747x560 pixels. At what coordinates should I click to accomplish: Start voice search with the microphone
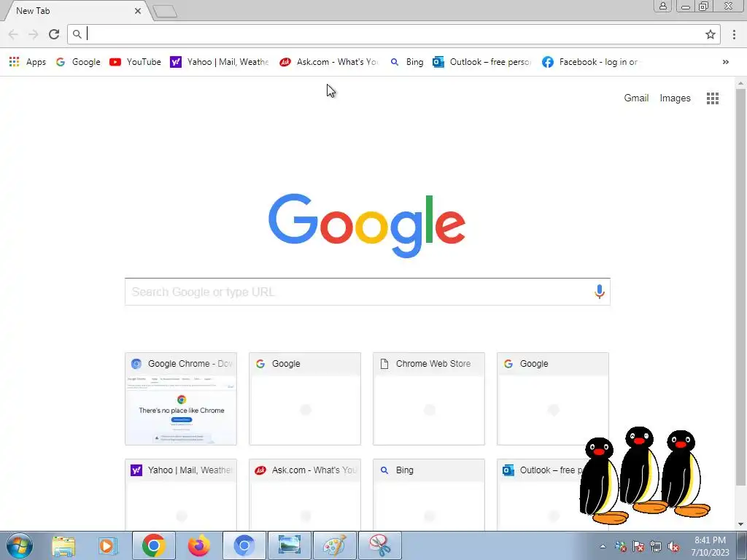pyautogui.click(x=600, y=292)
